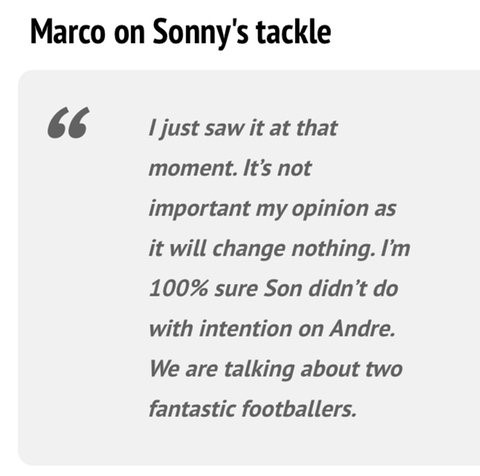
Task: Click the large quotation mark icon
Action: [x=69, y=122]
